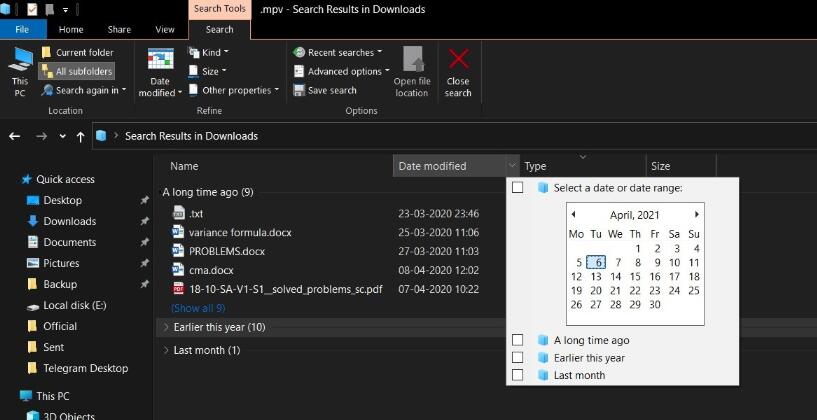Open Customize Quick Access Toolbar dropdown
The height and width of the screenshot is (420, 817).
click(65, 9)
